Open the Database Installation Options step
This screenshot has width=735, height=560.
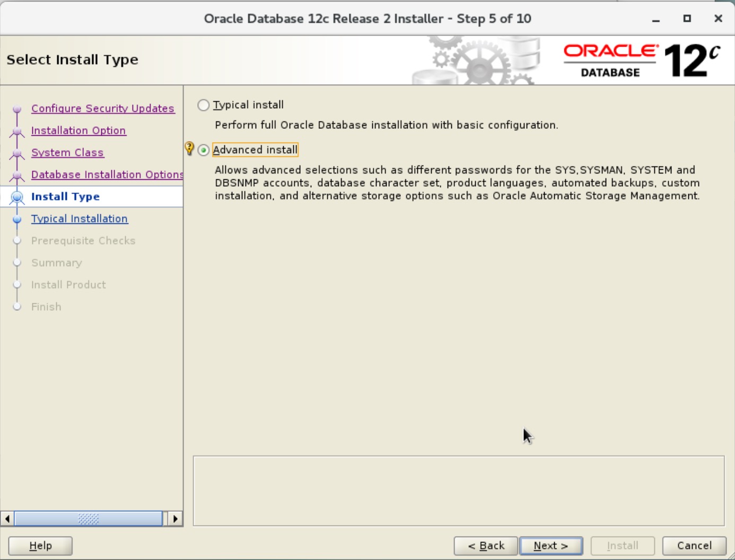107,174
